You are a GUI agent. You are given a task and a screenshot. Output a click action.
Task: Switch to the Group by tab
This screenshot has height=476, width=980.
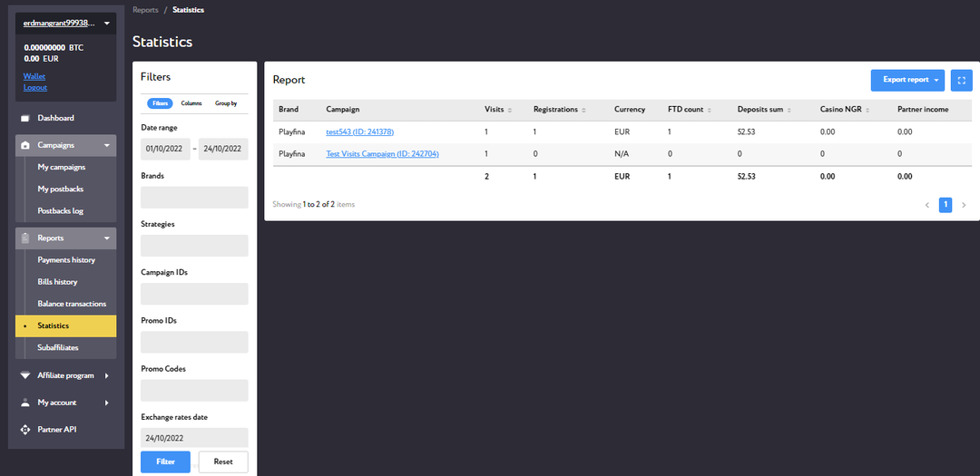click(x=226, y=103)
